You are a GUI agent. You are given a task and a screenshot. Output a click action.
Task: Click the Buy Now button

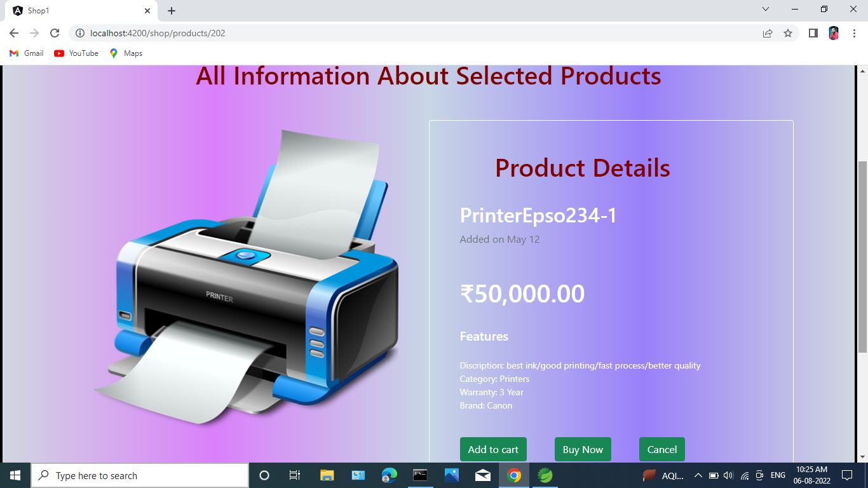[x=583, y=449]
